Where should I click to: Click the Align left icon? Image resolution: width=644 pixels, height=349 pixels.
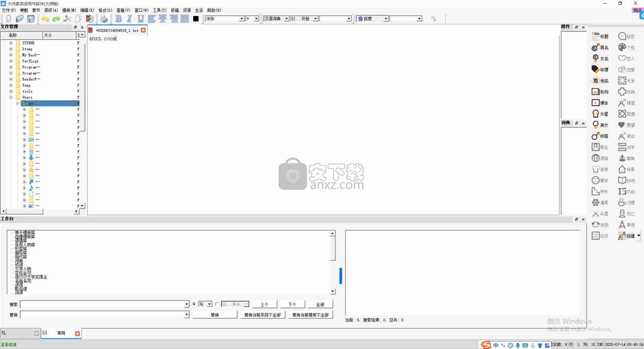tap(151, 19)
